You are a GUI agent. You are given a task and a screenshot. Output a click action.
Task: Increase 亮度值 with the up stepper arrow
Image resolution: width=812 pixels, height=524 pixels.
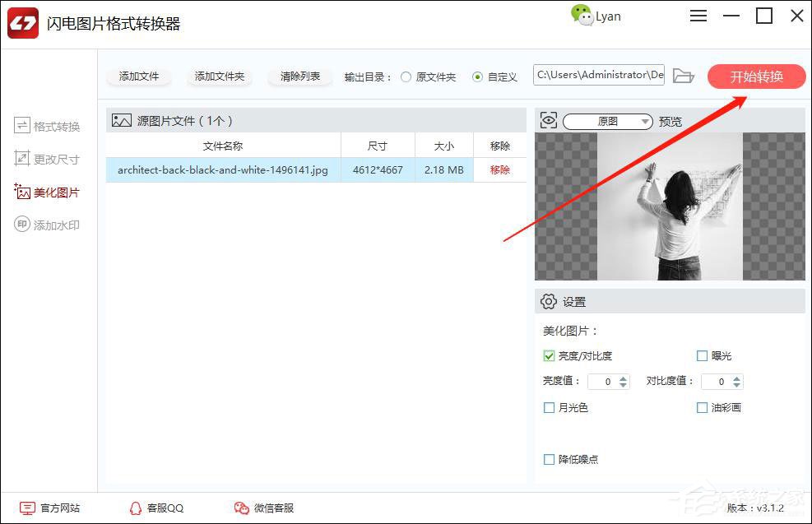[x=621, y=378]
